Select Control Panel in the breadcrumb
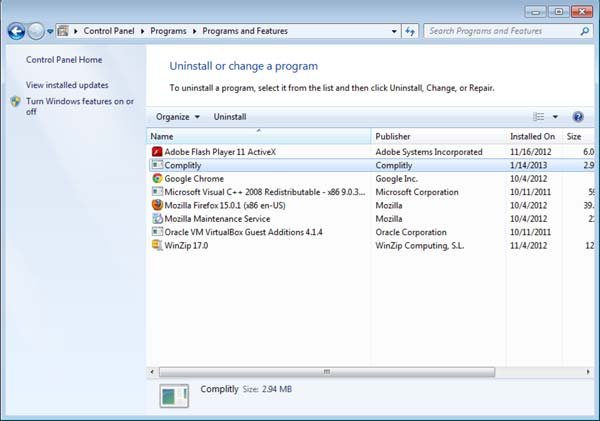Image resolution: width=600 pixels, height=421 pixels. click(109, 31)
